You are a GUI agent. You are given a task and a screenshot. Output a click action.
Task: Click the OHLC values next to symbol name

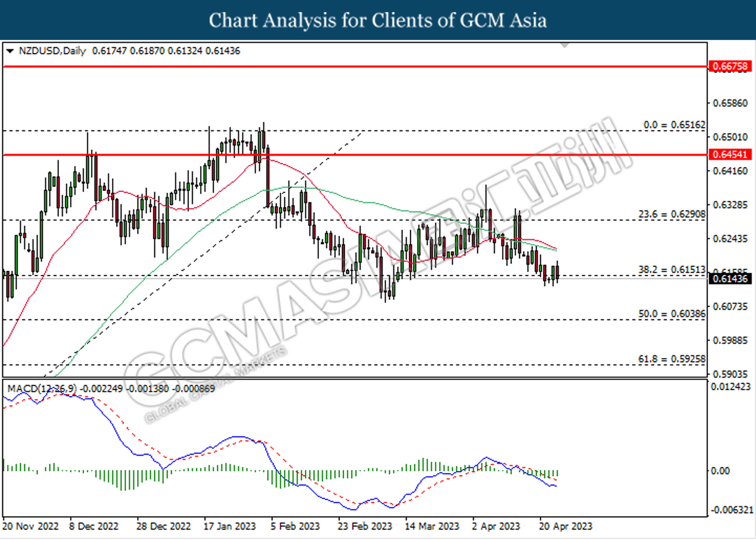pos(166,51)
